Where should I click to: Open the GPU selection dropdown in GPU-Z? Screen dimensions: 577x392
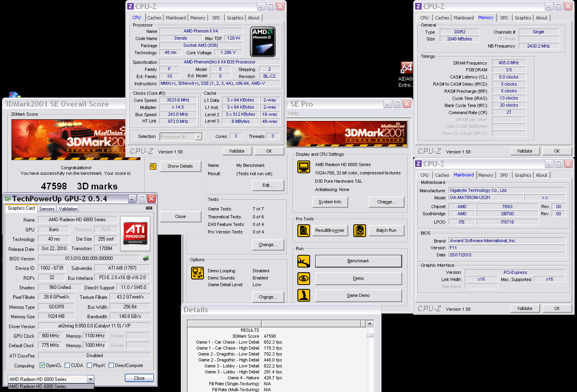point(90,379)
